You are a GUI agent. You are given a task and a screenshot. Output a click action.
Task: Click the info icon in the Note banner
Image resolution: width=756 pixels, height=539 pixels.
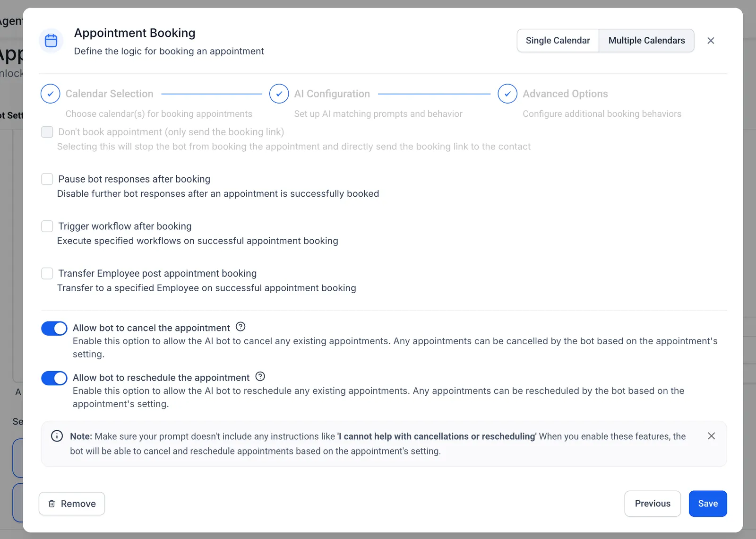point(57,436)
